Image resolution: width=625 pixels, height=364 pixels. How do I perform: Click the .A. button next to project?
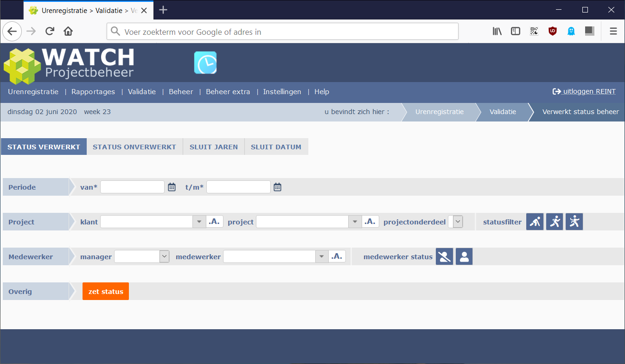pos(370,222)
